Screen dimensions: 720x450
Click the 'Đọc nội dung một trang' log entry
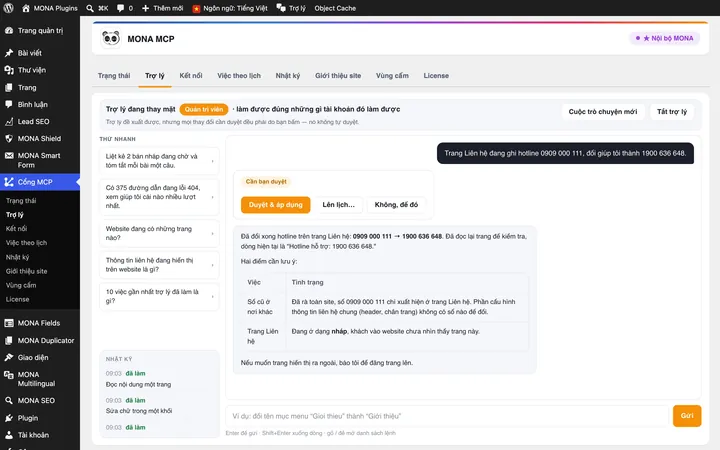click(x=138, y=384)
